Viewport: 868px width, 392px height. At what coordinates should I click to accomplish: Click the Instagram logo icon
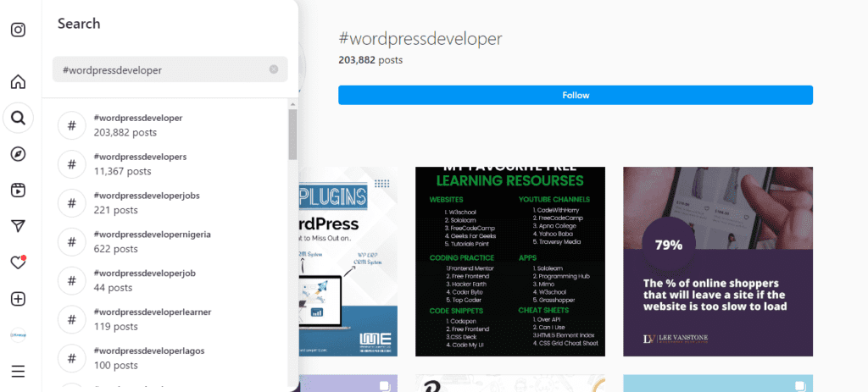(x=18, y=30)
